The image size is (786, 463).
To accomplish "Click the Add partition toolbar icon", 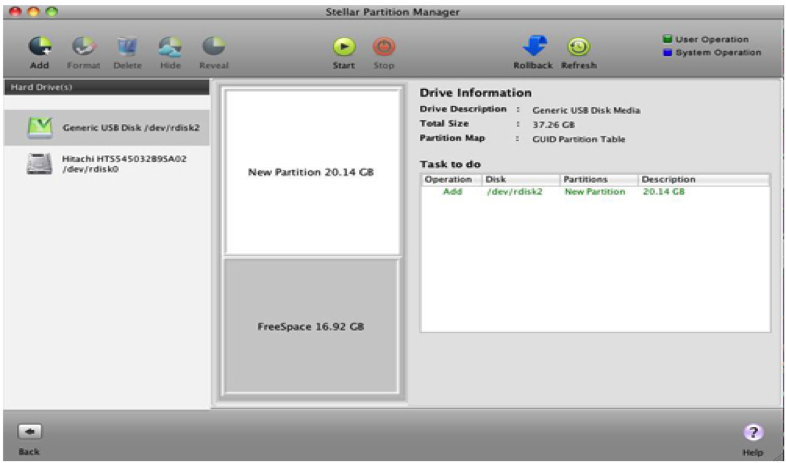I will 40,47.
